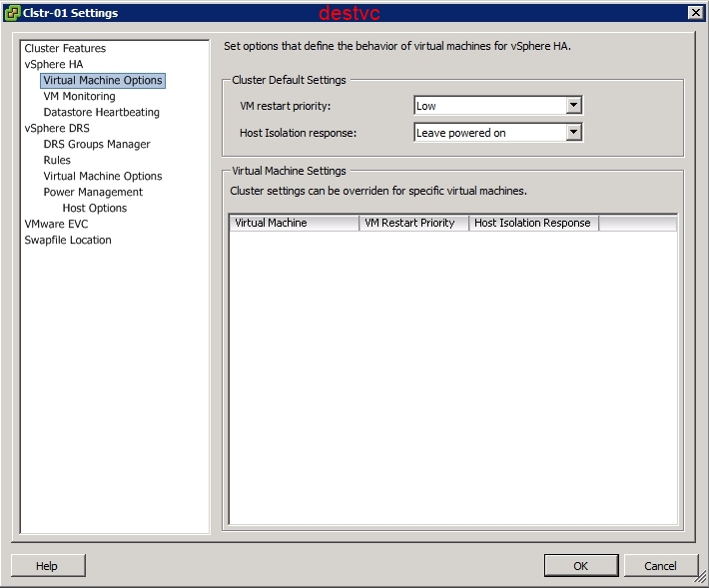The width and height of the screenshot is (709, 588).
Task: Sort by the Host Isolation Response column header
Action: (534, 224)
